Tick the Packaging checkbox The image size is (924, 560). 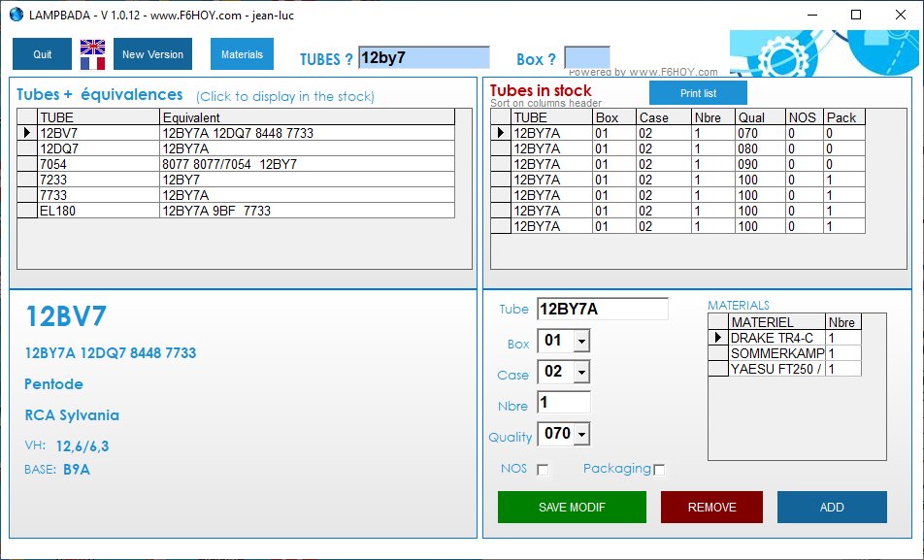click(x=659, y=470)
